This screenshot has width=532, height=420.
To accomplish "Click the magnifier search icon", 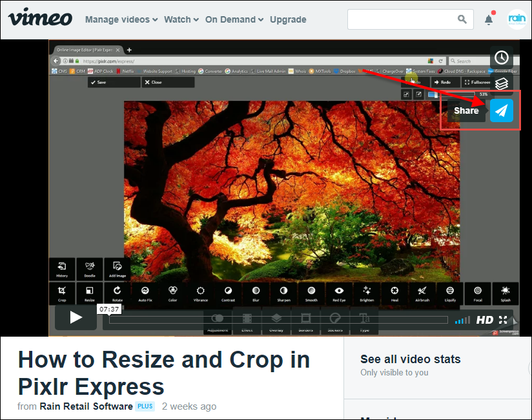I will (x=462, y=19).
